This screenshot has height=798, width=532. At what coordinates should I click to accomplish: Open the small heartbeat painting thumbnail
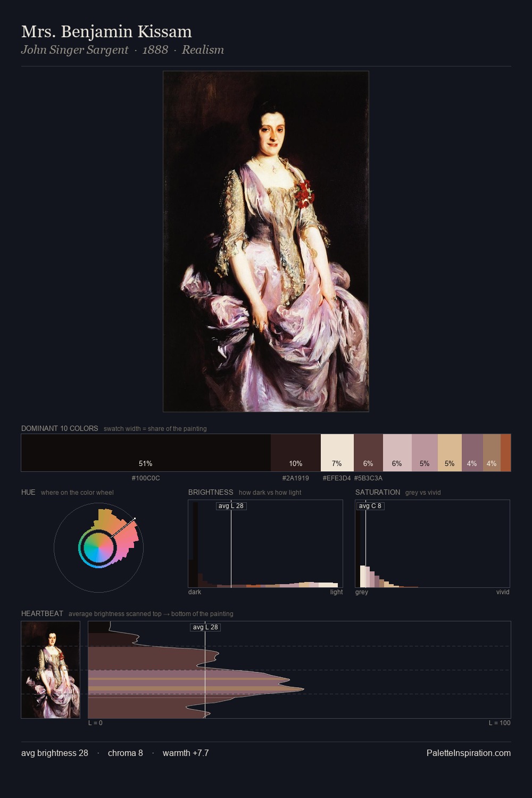51,670
